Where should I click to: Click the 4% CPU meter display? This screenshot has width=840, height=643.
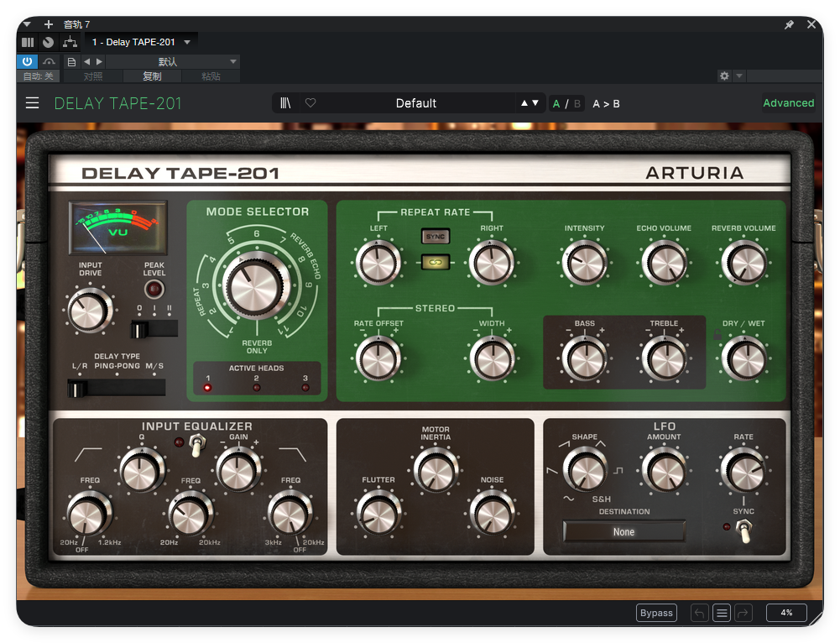click(786, 613)
